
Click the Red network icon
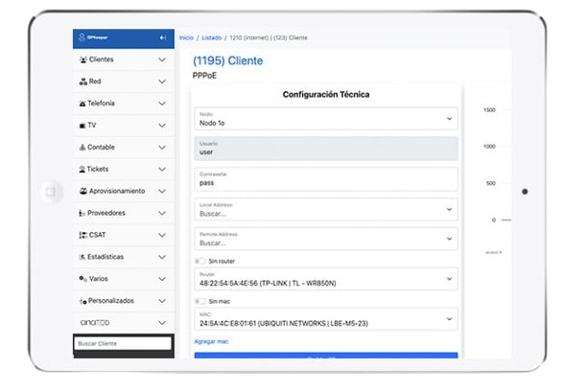[83, 81]
